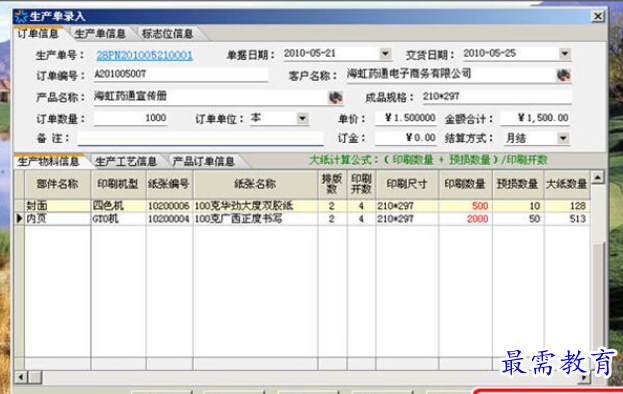Switch to the 订单信息 tab
The image size is (623, 394).
(x=38, y=34)
